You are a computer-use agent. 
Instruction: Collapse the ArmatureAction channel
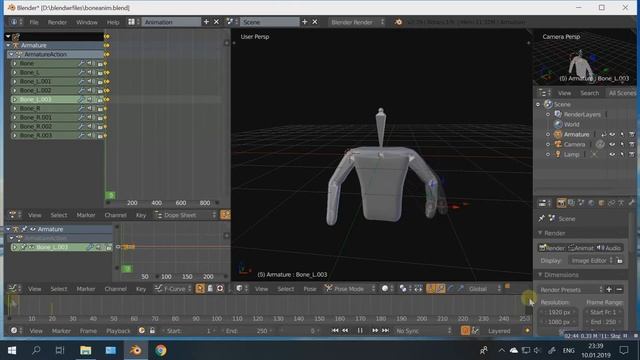coord(11,54)
